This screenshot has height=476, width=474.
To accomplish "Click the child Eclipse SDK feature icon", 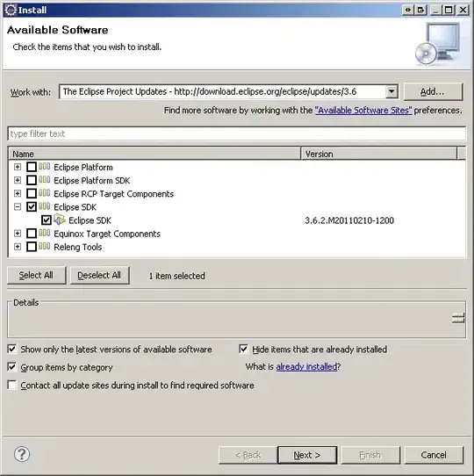I will coord(60,220).
